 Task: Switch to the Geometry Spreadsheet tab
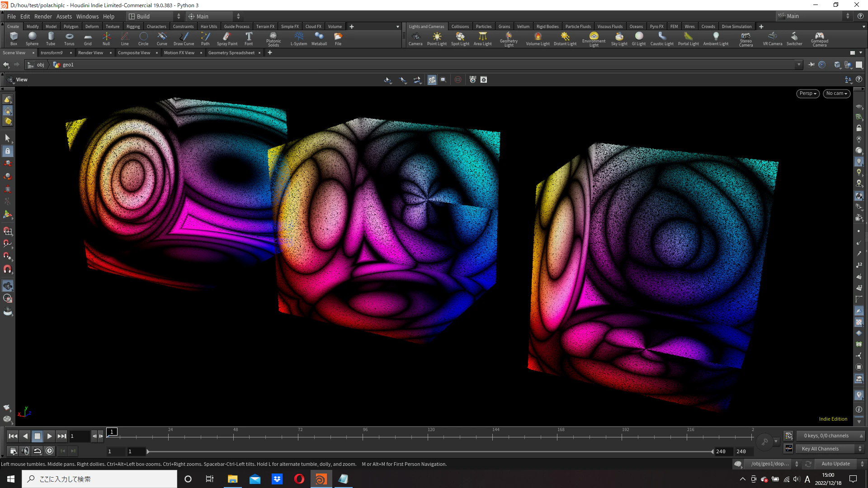pos(231,53)
